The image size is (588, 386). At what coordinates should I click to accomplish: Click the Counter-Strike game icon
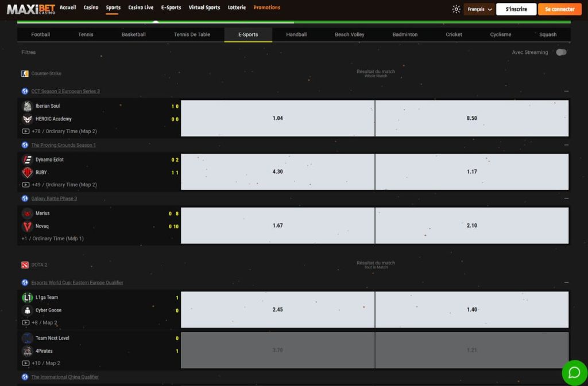click(x=25, y=73)
